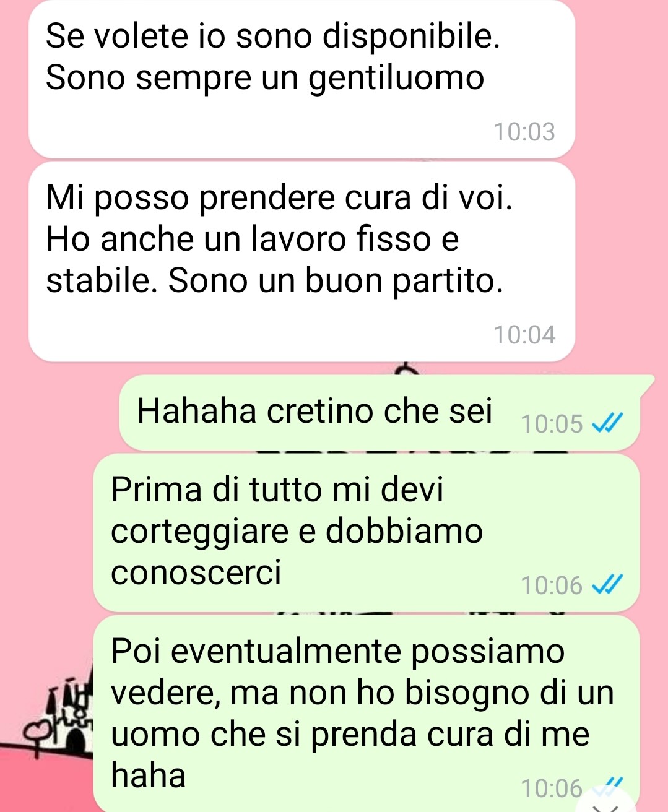
Task: Tap the 10:03 timestamp
Action: [524, 132]
